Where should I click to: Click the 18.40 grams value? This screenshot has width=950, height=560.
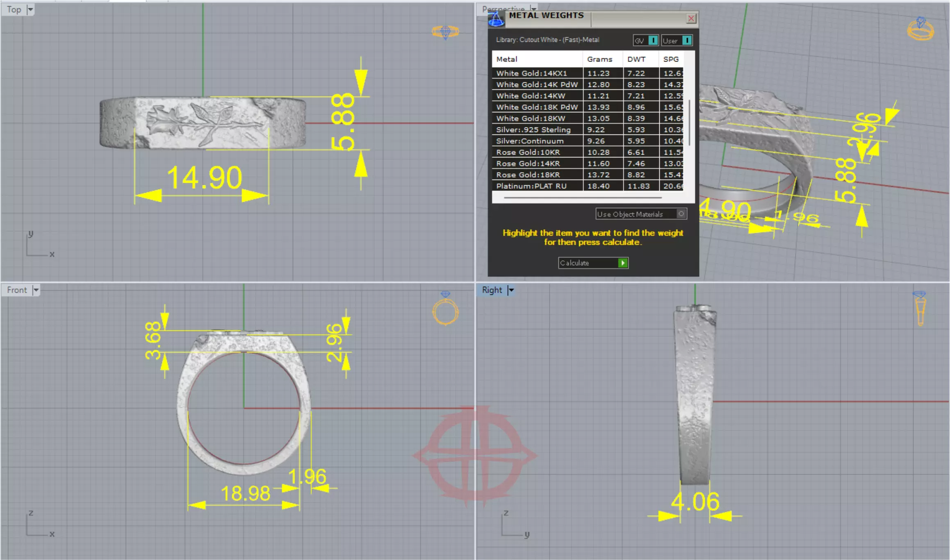599,186
